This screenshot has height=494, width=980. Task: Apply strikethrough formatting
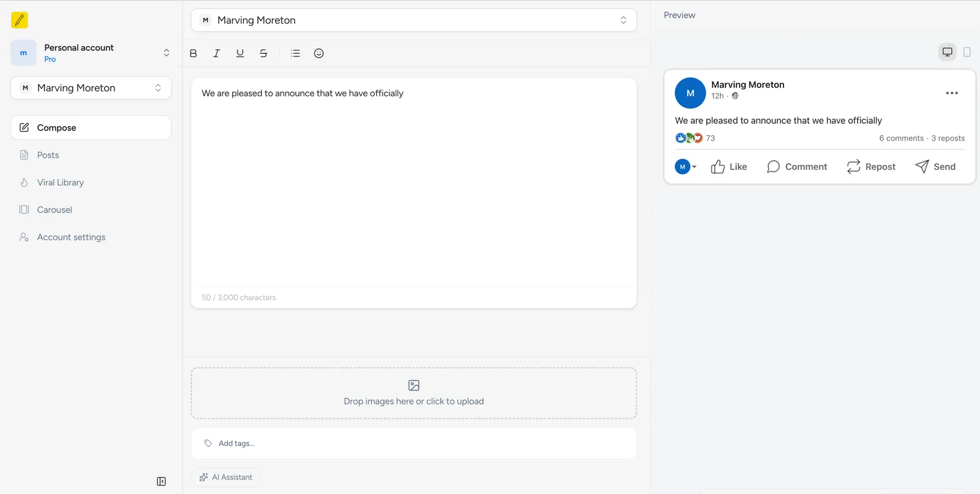click(263, 53)
